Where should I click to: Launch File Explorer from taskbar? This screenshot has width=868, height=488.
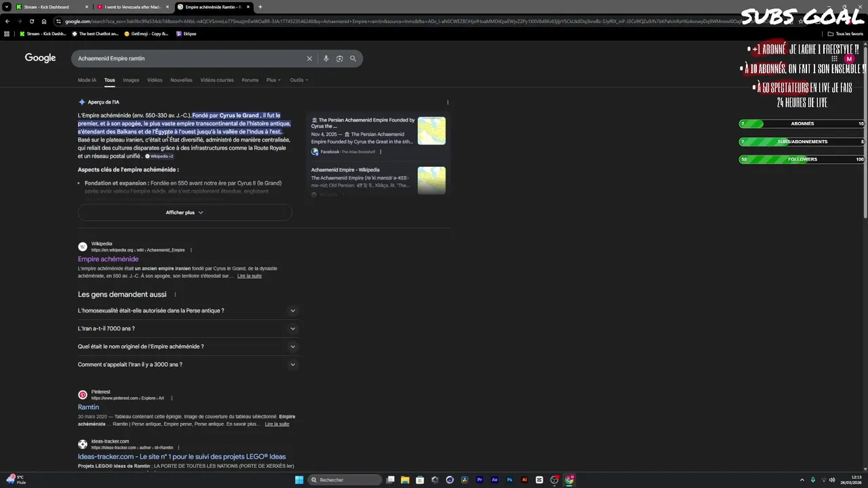click(x=405, y=480)
